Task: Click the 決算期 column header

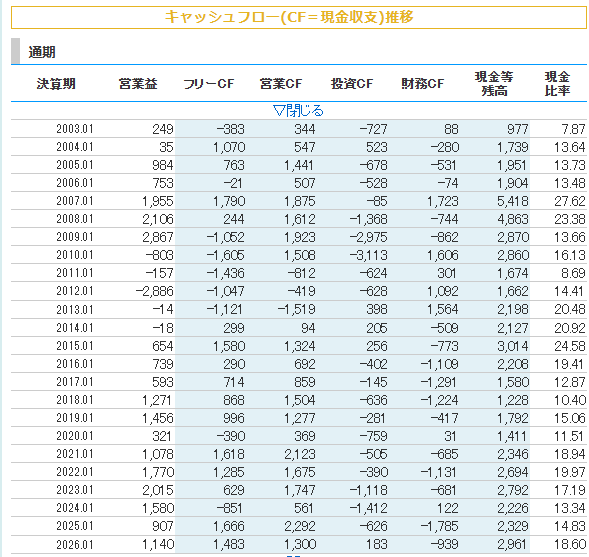Action: pos(56,83)
